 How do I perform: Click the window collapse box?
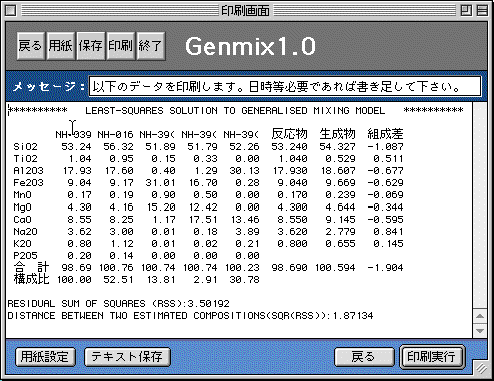click(x=482, y=11)
